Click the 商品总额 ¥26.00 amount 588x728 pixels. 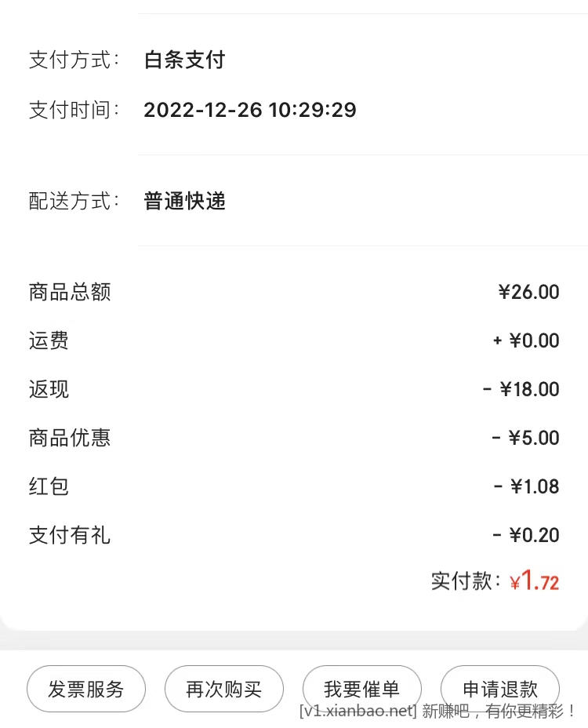coord(528,292)
